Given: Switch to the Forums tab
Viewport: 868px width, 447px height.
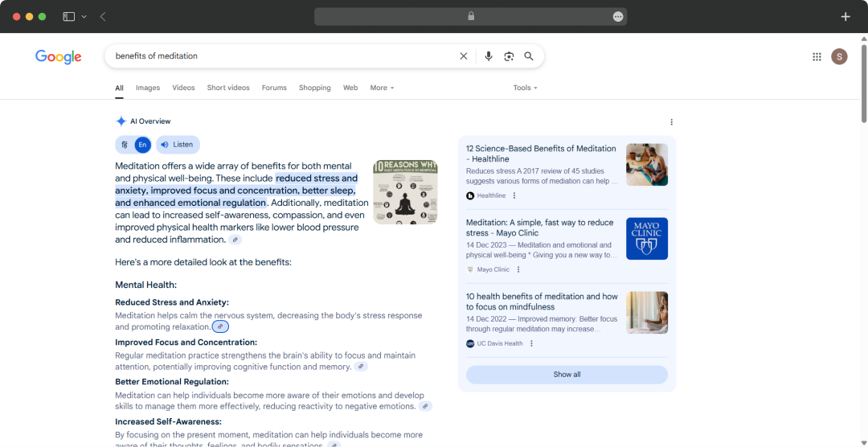Looking at the screenshot, I should click(274, 88).
